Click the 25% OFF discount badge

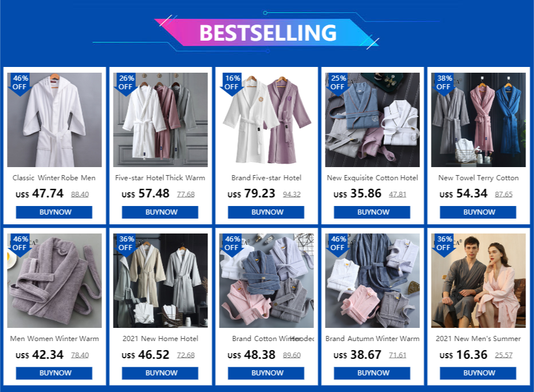pyautogui.click(x=338, y=84)
